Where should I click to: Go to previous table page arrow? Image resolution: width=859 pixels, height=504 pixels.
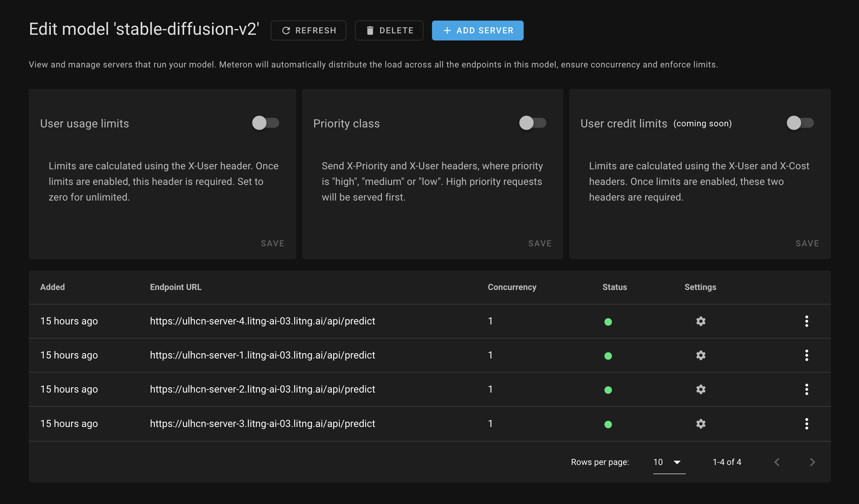[x=777, y=462]
